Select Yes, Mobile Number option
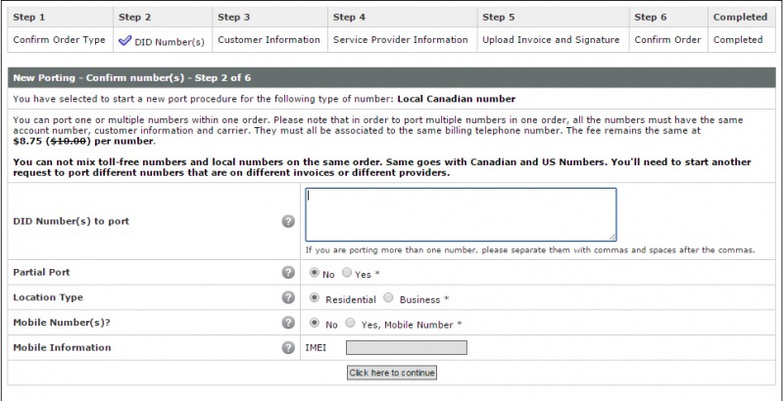Viewport: 784px width, 401px height. tap(350, 322)
